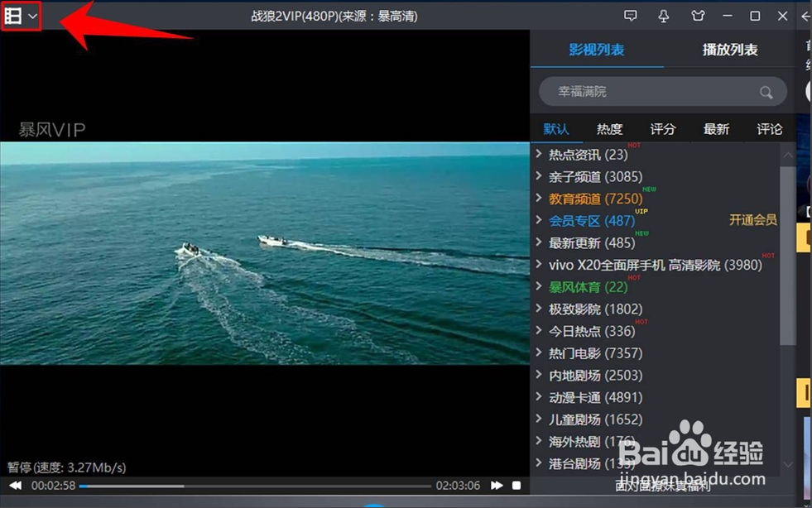
Task: Stop playback with the stop button
Action: (x=517, y=485)
